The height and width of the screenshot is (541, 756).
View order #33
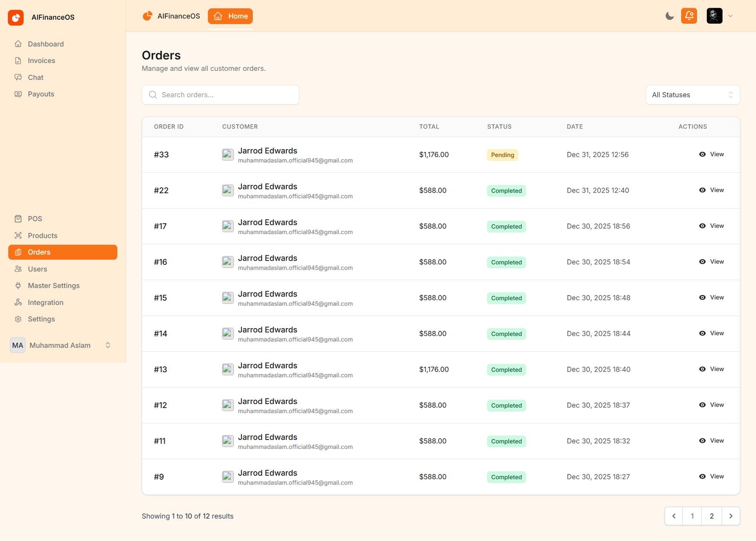tap(712, 154)
